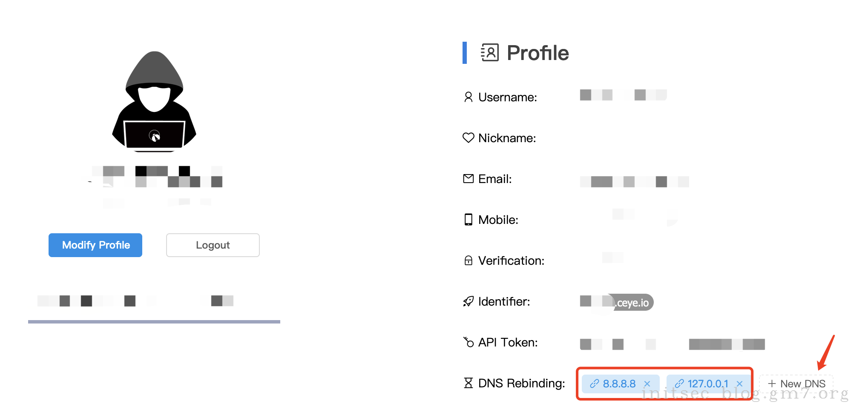Click the Mobile phone icon
This screenshot has height=418, width=868.
(x=468, y=220)
